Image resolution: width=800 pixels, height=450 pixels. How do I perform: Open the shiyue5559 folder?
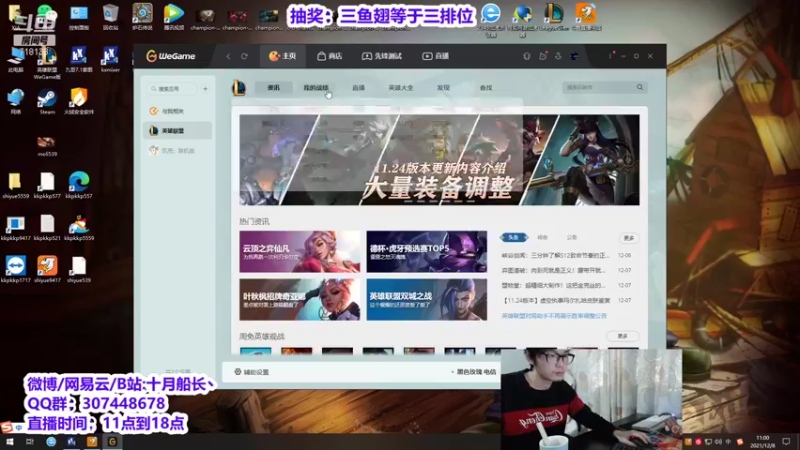15,186
